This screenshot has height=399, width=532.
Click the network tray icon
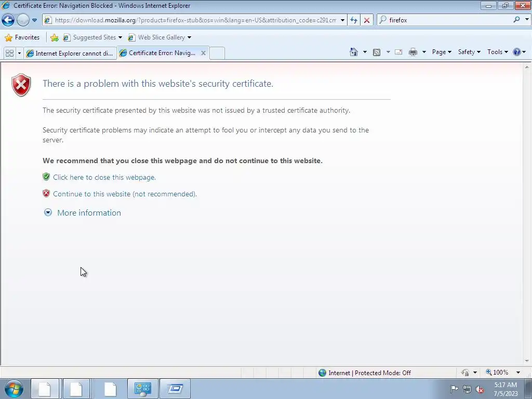click(467, 389)
